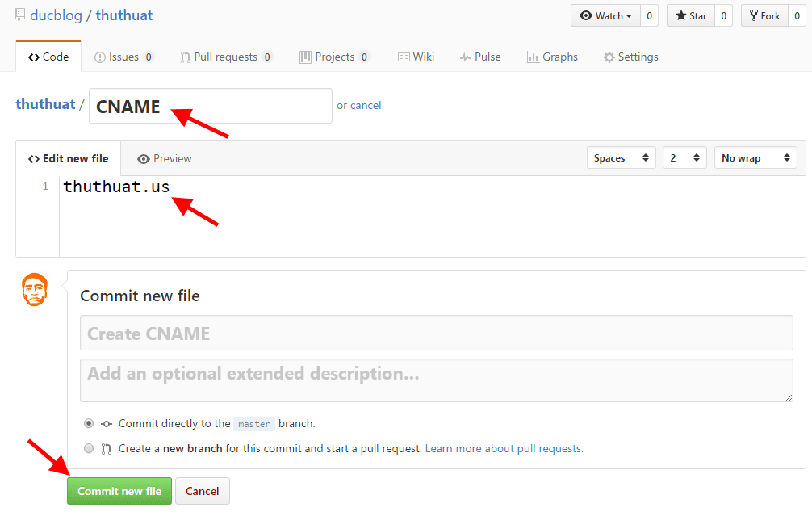
Task: Click the Fork count 0
Action: pyautogui.click(x=797, y=15)
